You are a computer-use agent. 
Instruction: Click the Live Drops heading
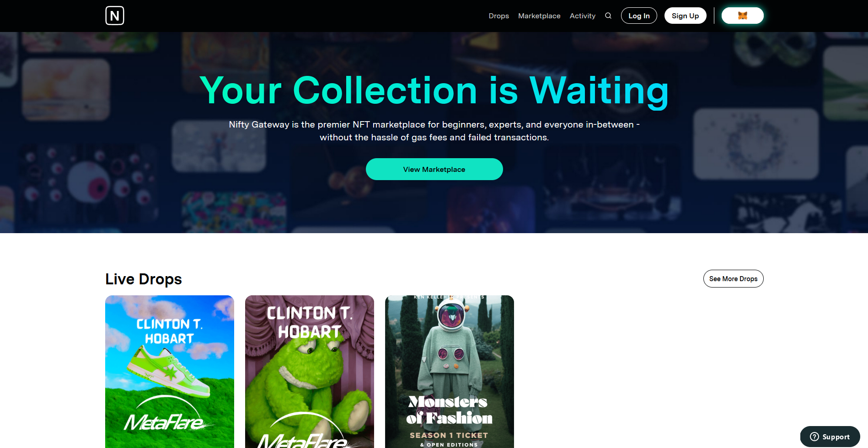pos(144,279)
